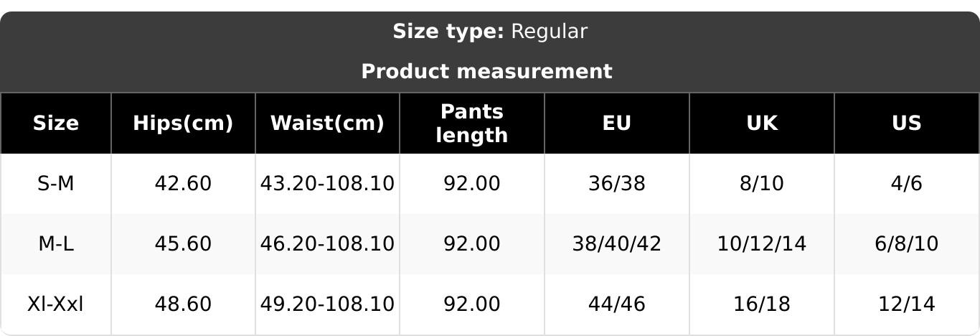Screen dimensions: 980x336
Task: Select the US column header
Action: [906, 123]
